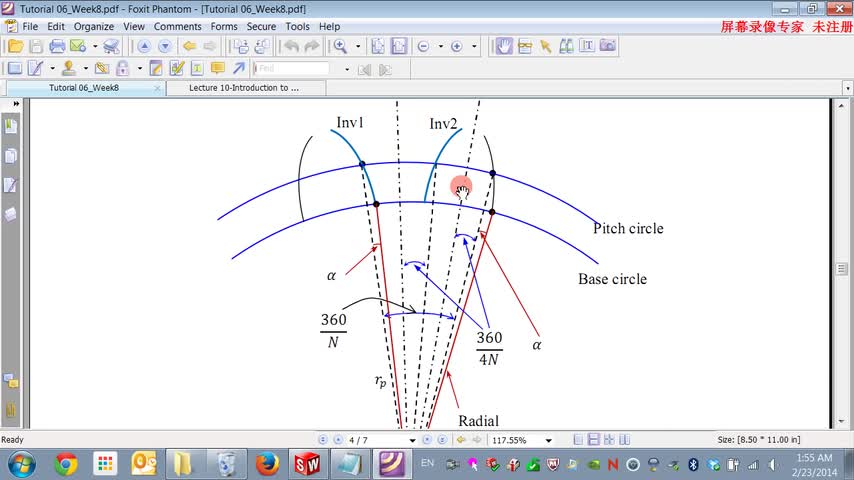Switch to Single Page layout icon
Viewport: 854px width, 480px height.
pyautogui.click(x=578, y=440)
